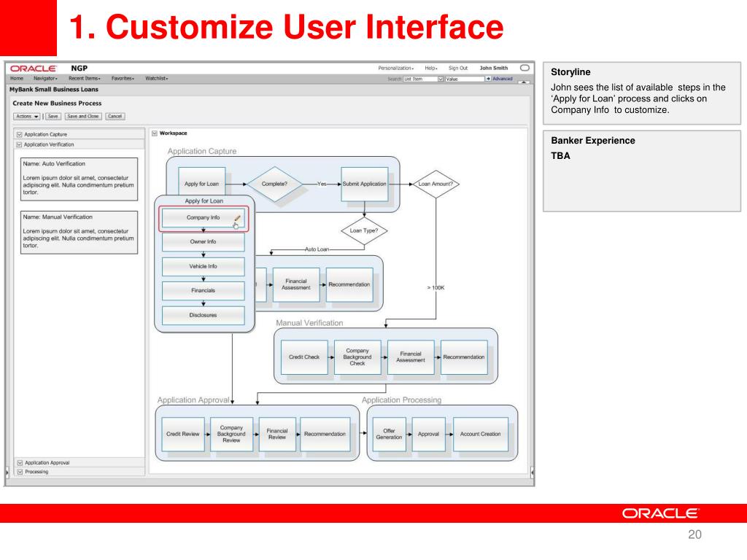Screen dimensions: 747x560
Task: Open the Watchlist menu
Action: pyautogui.click(x=157, y=78)
